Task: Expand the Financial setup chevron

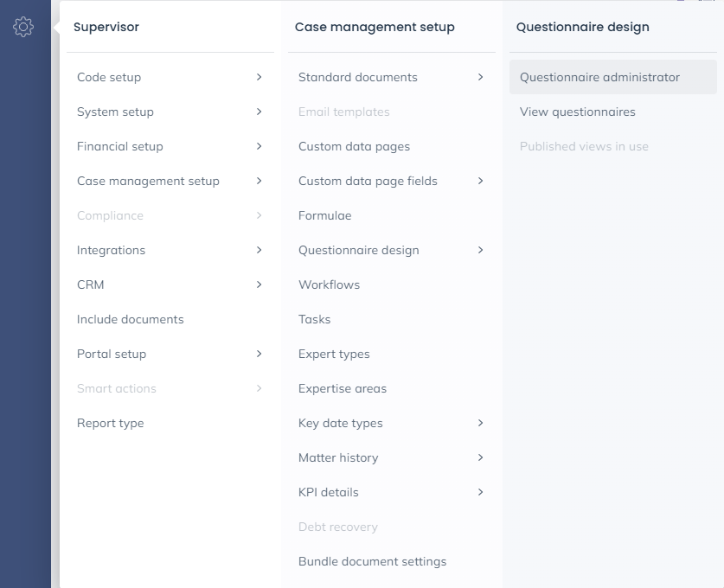Action: 259,146
